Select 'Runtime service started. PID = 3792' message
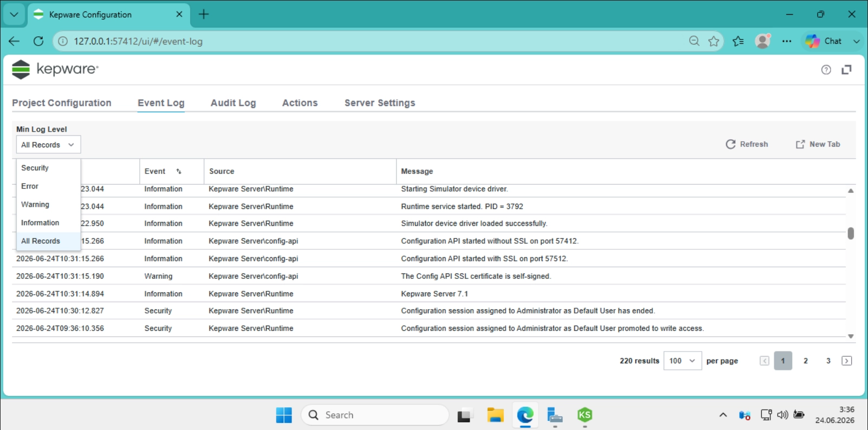The width and height of the screenshot is (868, 430). coord(462,206)
